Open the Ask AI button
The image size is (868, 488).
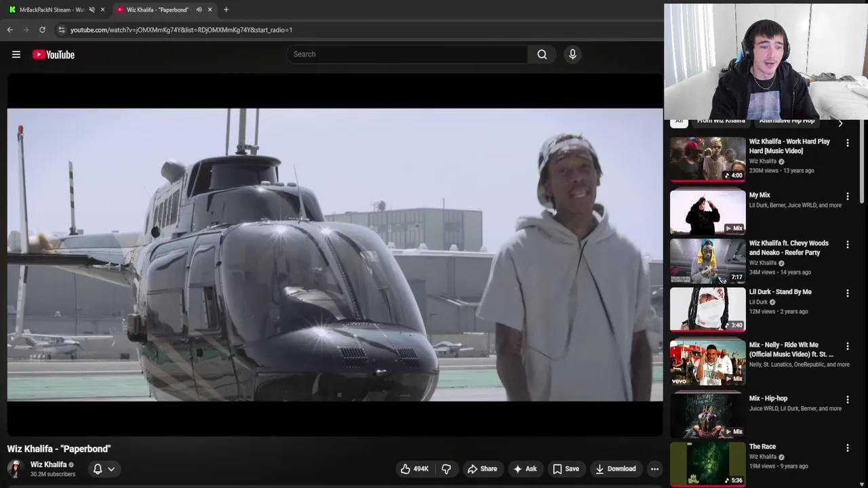(525, 468)
